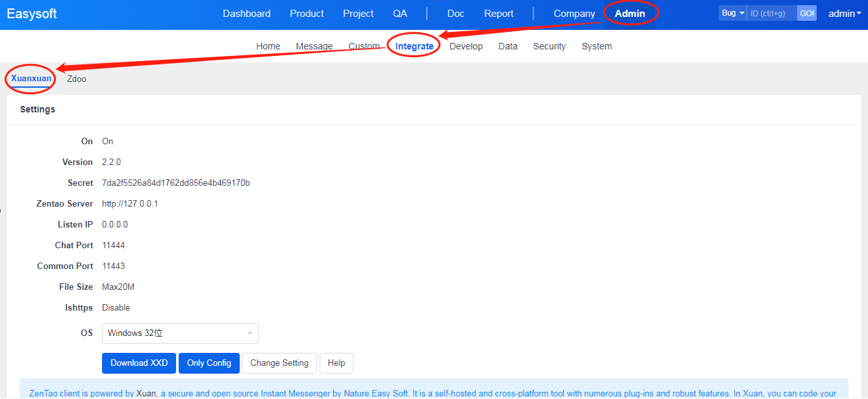Focus the ID search input field
Viewport: 868px width, 399px height.
[x=771, y=14]
